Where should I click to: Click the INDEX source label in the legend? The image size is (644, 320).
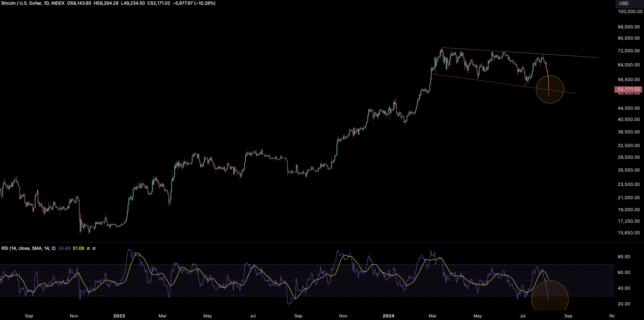[58, 3]
